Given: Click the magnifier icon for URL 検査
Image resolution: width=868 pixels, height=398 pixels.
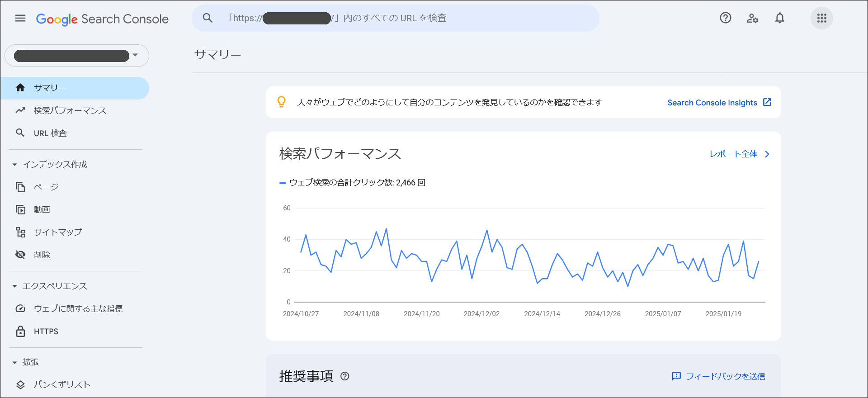Looking at the screenshot, I should pos(20,133).
